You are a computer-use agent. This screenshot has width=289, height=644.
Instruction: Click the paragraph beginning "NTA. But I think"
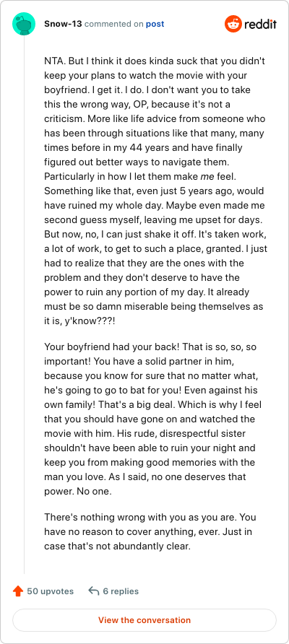click(x=156, y=191)
